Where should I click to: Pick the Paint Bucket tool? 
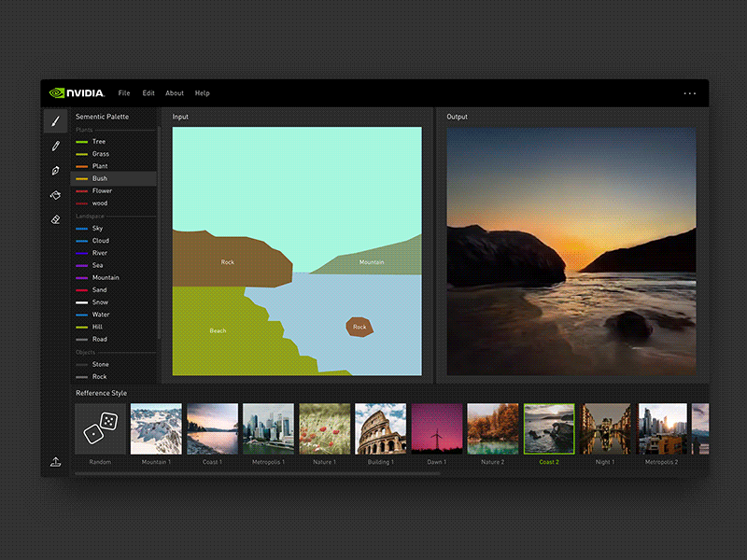tap(55, 194)
